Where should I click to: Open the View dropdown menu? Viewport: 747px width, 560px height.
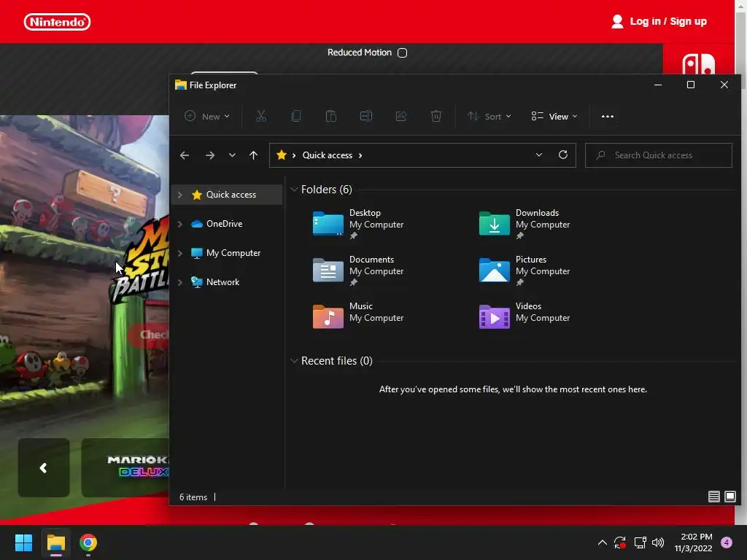[x=554, y=116]
